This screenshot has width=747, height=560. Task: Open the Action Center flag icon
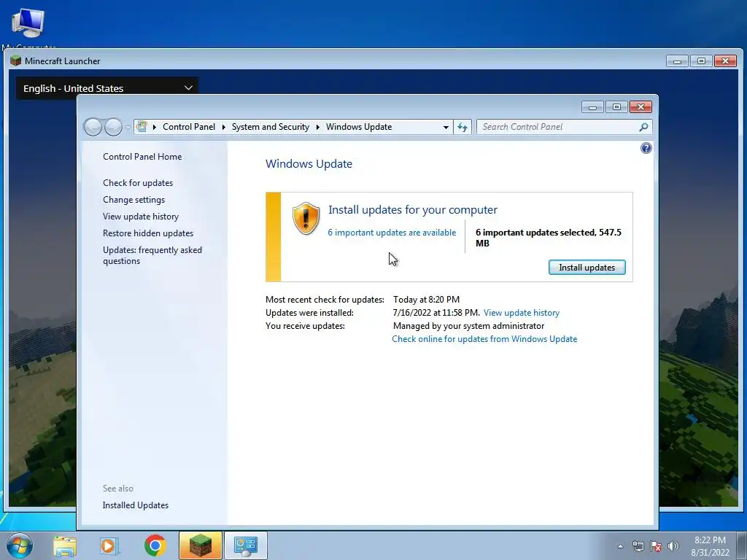[656, 546]
